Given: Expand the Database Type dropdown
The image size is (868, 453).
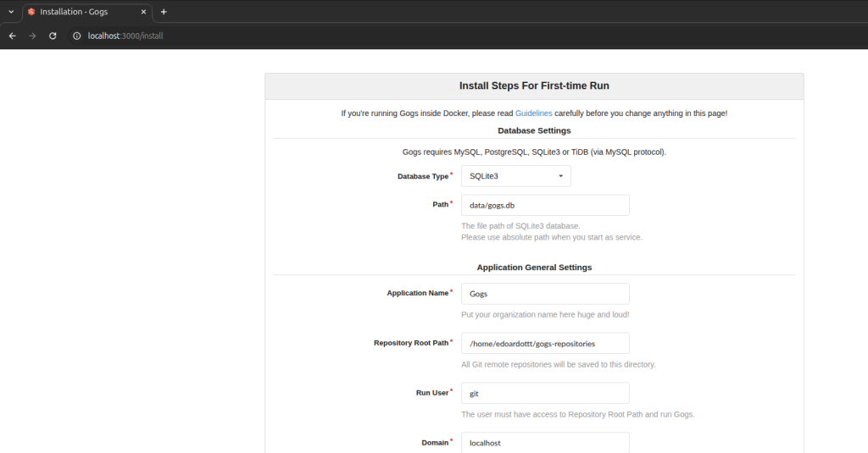Looking at the screenshot, I should (x=516, y=176).
